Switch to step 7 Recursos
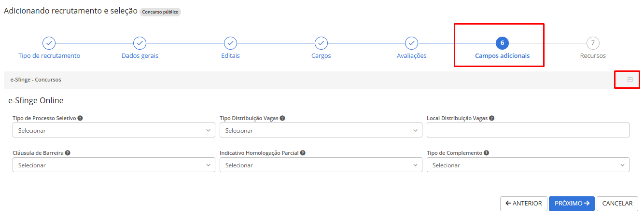The width and height of the screenshot is (644, 218). click(x=593, y=43)
